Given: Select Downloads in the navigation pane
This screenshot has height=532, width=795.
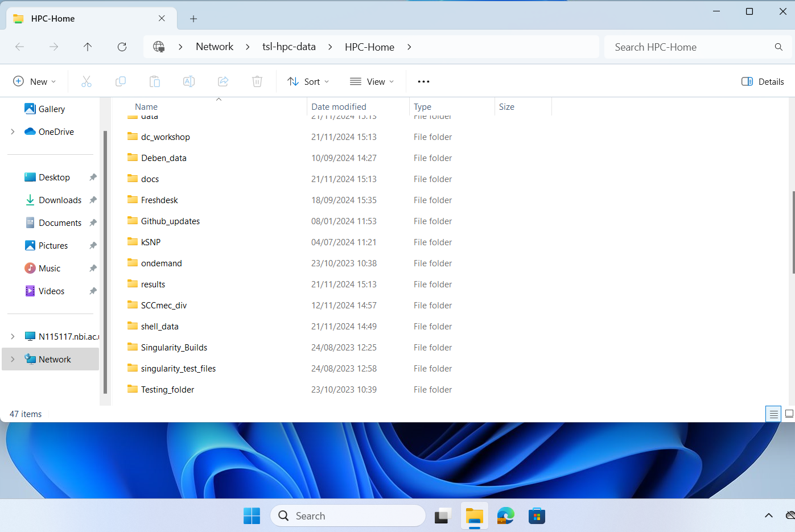Looking at the screenshot, I should tap(60, 200).
